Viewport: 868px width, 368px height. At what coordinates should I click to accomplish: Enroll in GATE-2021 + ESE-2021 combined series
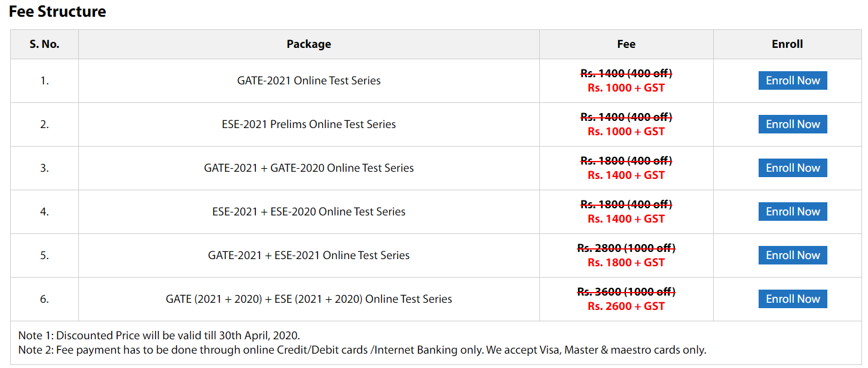pos(793,255)
